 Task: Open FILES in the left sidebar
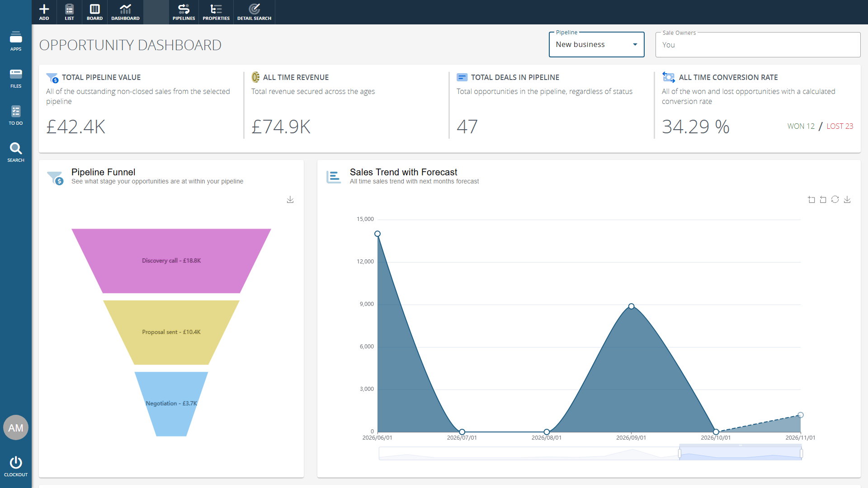click(x=16, y=78)
